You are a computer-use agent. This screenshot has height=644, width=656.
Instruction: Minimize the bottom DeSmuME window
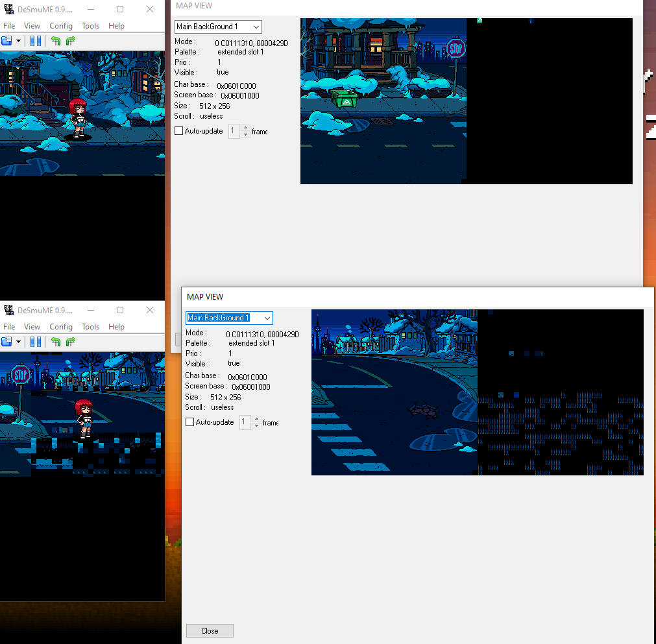point(91,310)
